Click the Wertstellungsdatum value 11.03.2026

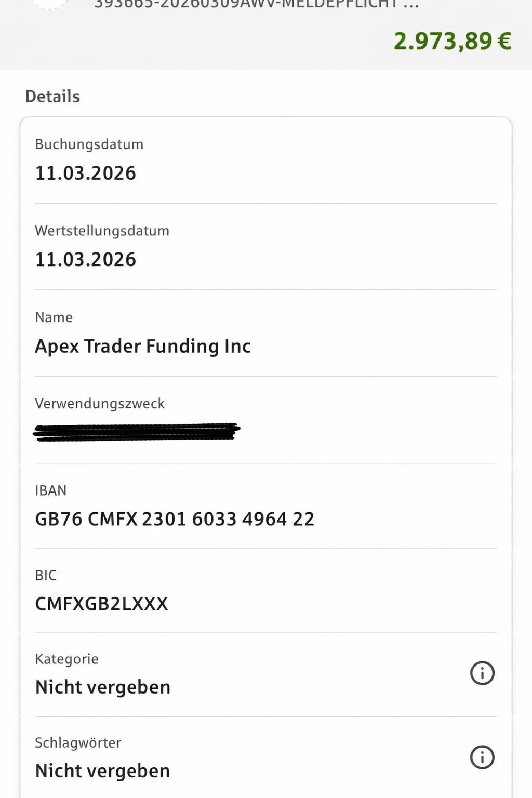coord(86,259)
